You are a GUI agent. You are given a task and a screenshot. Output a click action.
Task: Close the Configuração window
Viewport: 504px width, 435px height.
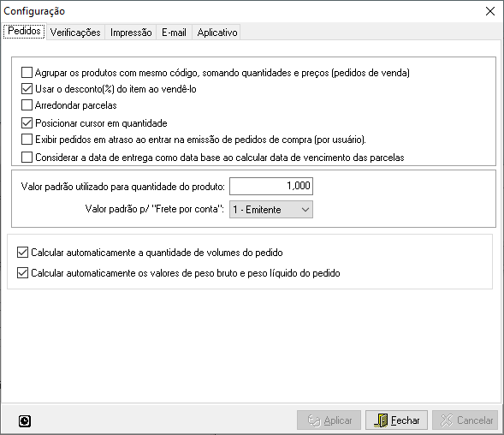490,11
